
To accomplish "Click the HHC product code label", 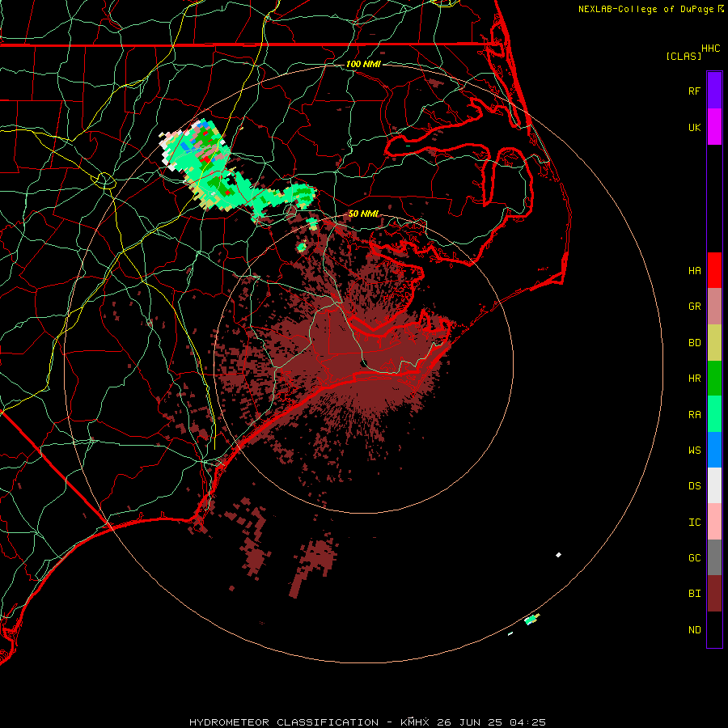I will [x=711, y=49].
